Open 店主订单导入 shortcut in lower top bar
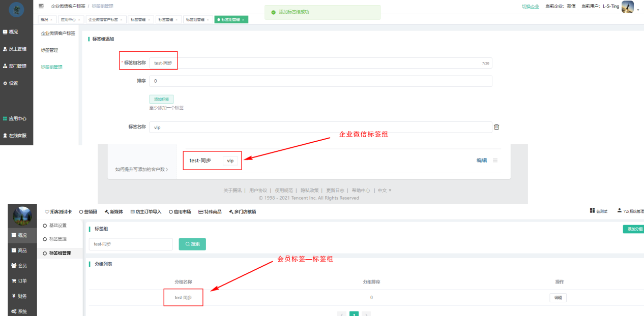Viewport: 644px width, 316px height. coord(146,212)
